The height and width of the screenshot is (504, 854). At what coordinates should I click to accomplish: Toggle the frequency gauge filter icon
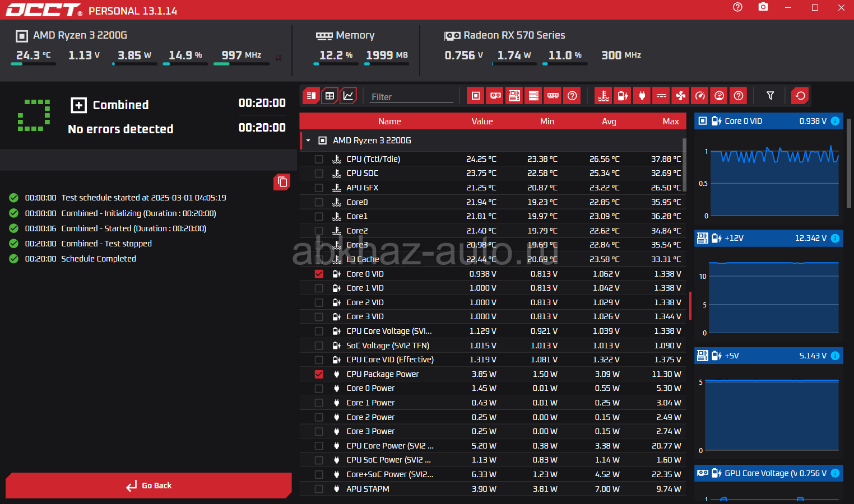pos(700,96)
